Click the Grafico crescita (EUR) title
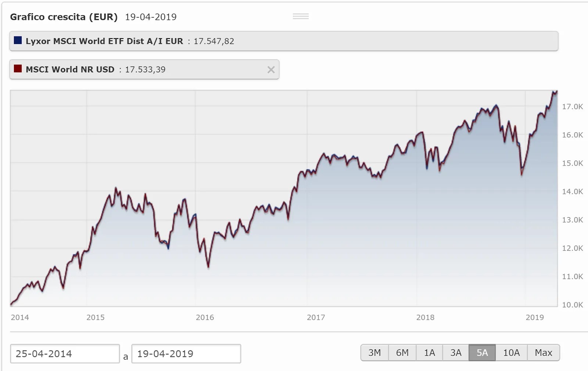 pyautogui.click(x=64, y=17)
